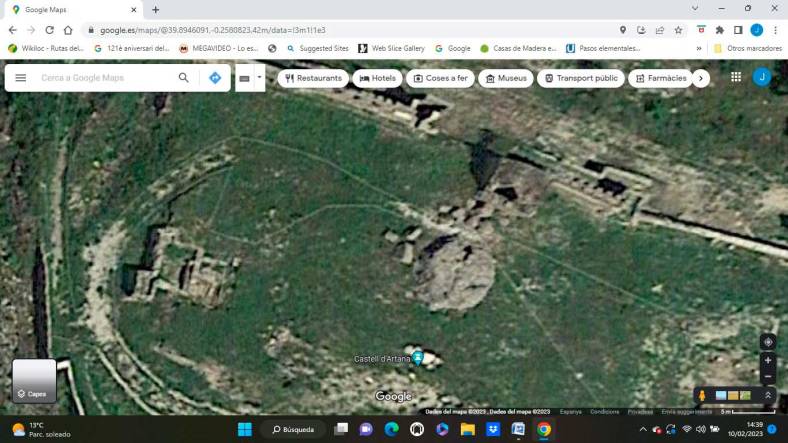Viewport: 788px width, 443px height.
Task: Bookmark this page with star icon
Action: pyautogui.click(x=678, y=30)
